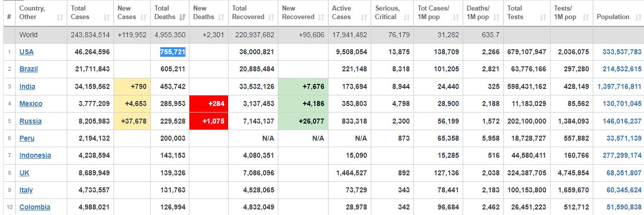Open the Brazil country link
Screen dimensions: 644x215
click(29, 69)
